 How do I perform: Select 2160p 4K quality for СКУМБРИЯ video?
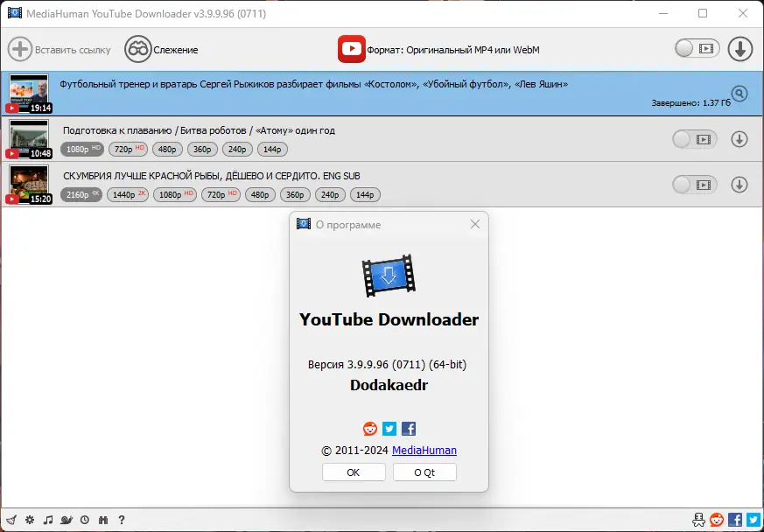click(x=81, y=195)
